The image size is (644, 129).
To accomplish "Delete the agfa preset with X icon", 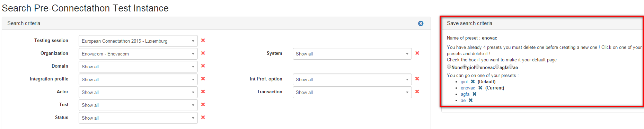I will [x=475, y=94].
